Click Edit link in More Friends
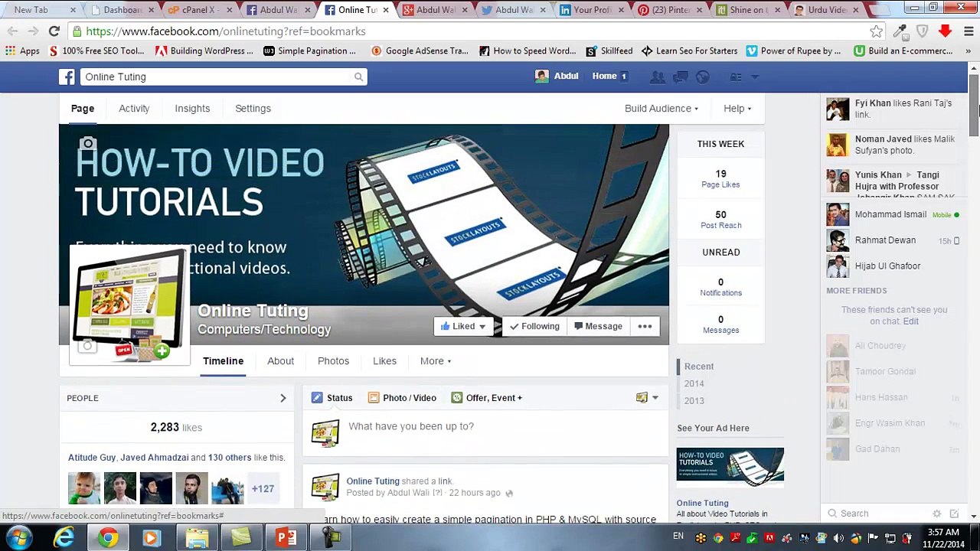 [910, 321]
